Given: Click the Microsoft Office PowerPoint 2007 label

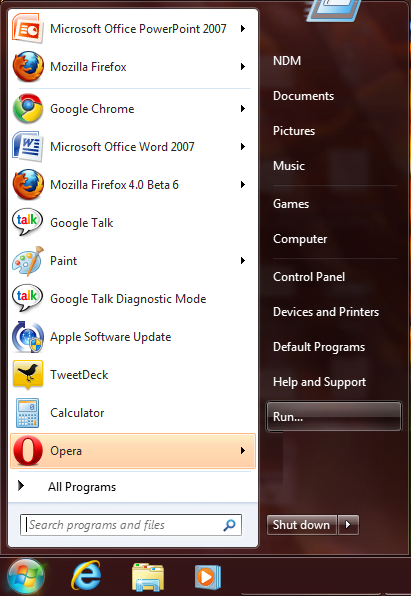Looking at the screenshot, I should 138,29.
